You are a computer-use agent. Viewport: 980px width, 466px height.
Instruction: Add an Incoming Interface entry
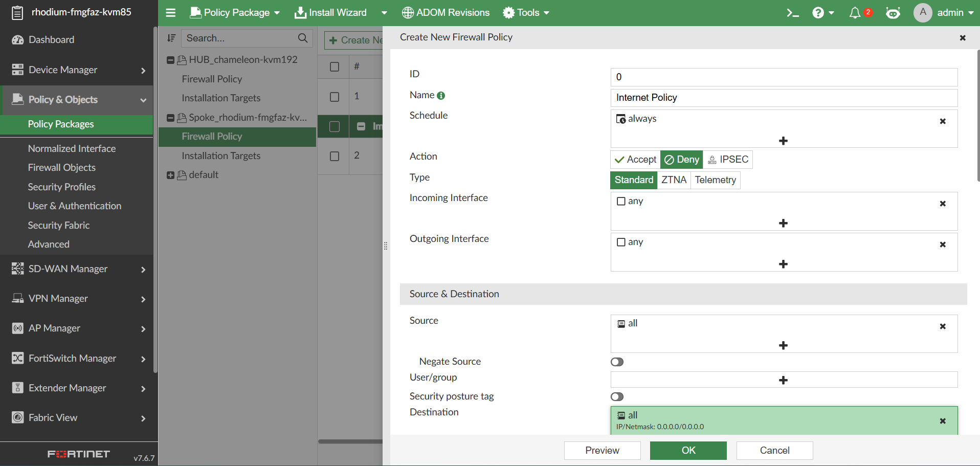[783, 223]
